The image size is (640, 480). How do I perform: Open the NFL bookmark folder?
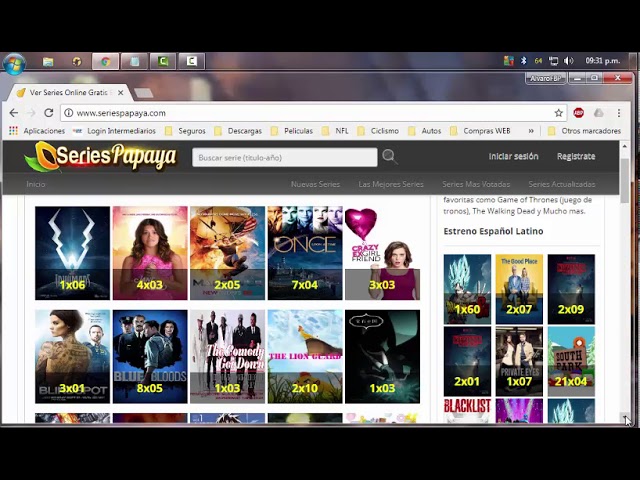[x=335, y=131]
